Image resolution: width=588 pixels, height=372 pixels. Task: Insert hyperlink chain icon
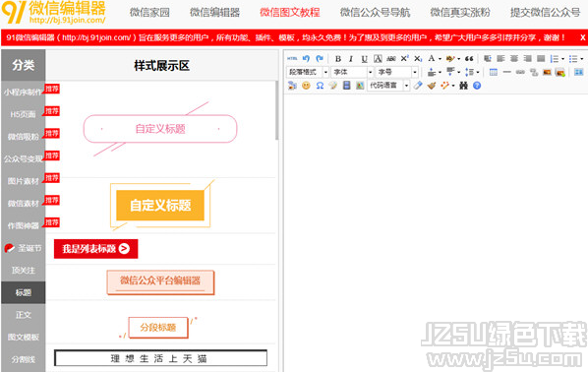coord(520,72)
